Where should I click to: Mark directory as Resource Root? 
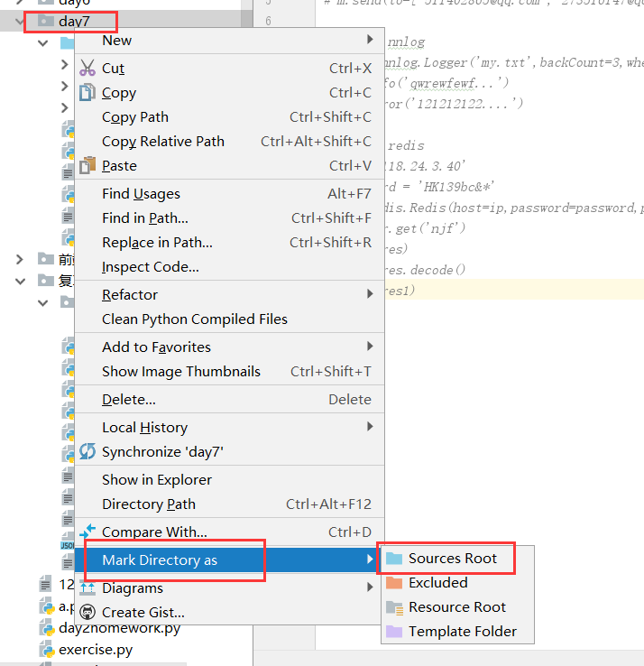(x=457, y=607)
